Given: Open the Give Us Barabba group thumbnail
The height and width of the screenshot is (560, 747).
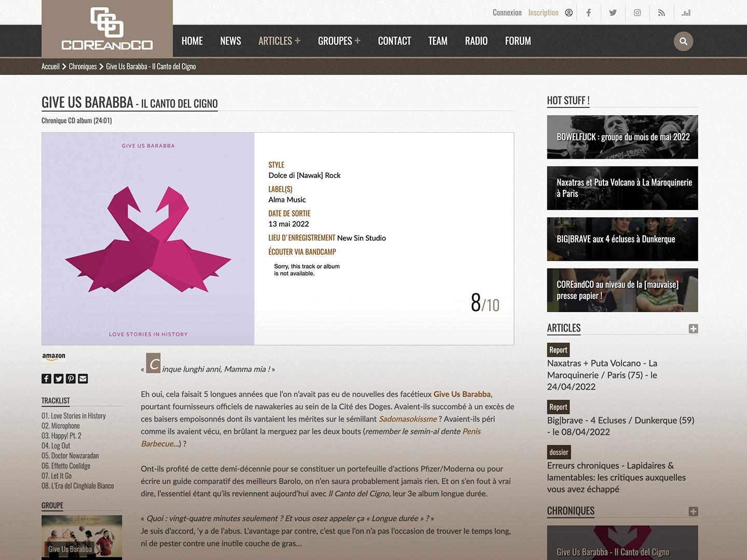Looking at the screenshot, I should [81, 537].
